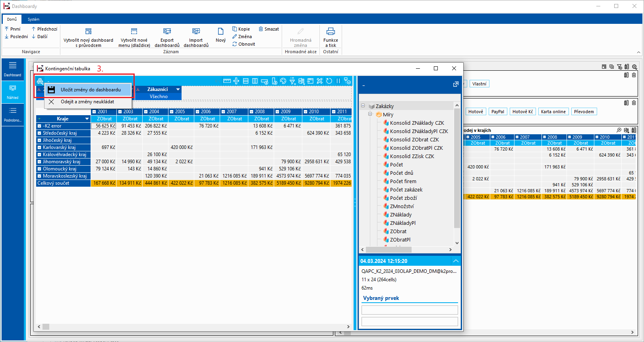Collapse the Míry tree node
The image size is (644, 342).
coord(370,114)
